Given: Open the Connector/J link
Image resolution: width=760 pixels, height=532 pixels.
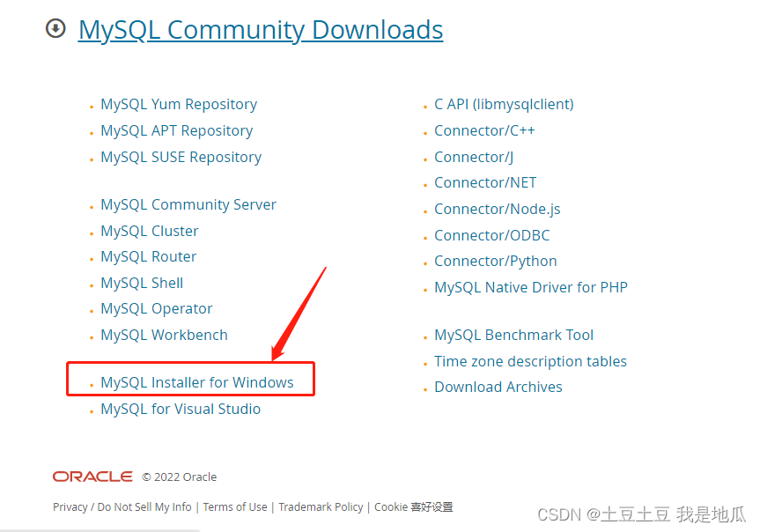Looking at the screenshot, I should (474, 157).
